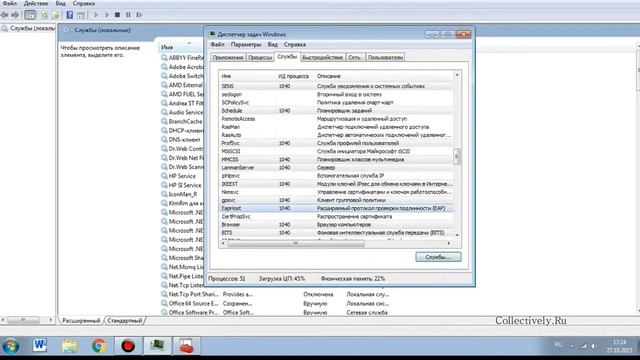This screenshot has width=640, height=360.
Task: Sort by Имя column in Services window list
Action: [167, 47]
